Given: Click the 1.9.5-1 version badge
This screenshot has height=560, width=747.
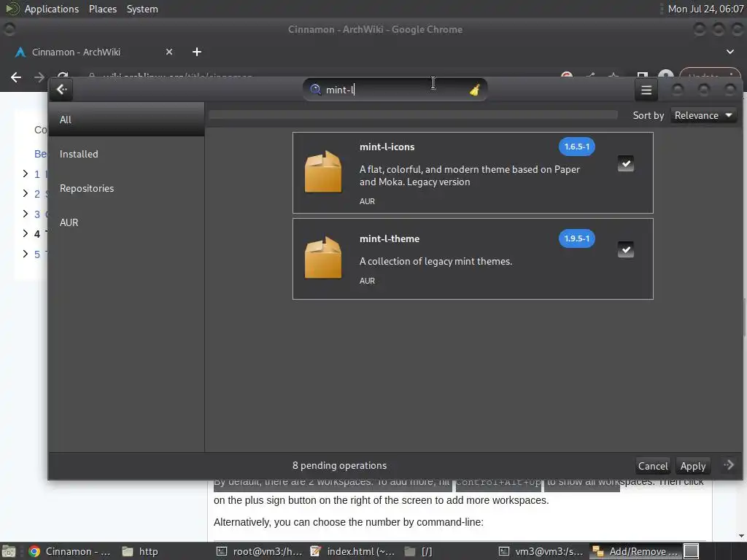Looking at the screenshot, I should pyautogui.click(x=576, y=238).
